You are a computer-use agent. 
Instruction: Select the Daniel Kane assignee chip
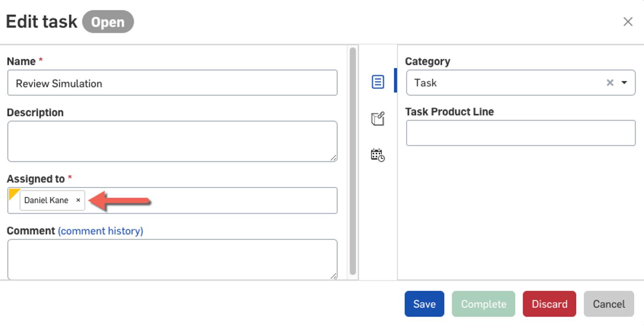click(x=46, y=200)
